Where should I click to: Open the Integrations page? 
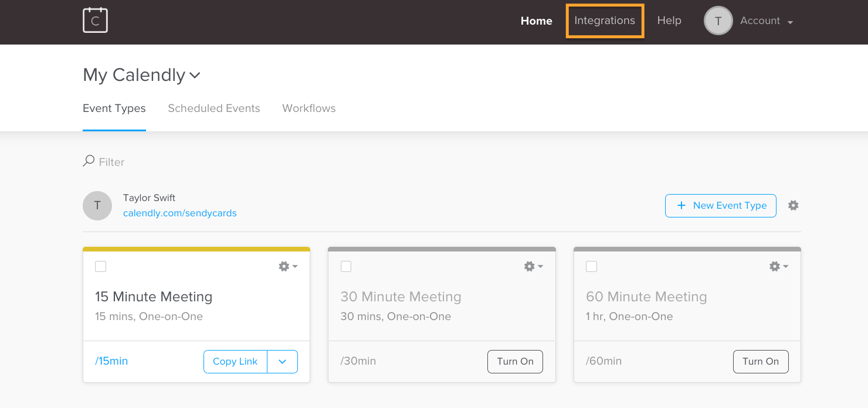coord(605,21)
